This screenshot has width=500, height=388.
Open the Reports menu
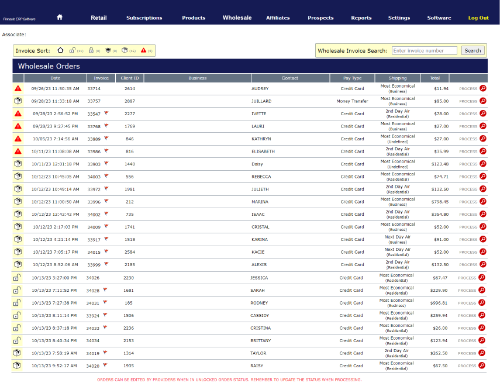click(x=361, y=18)
